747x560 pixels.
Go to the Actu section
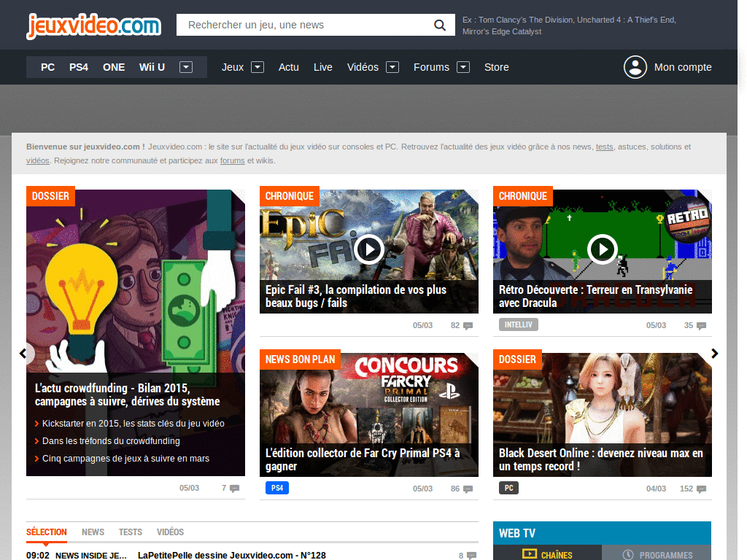click(x=289, y=67)
